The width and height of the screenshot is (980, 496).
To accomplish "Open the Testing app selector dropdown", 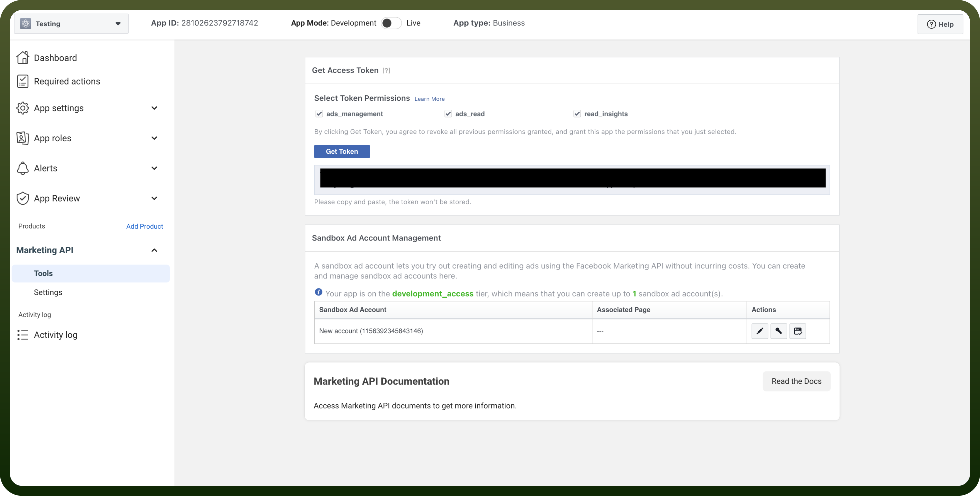I will tap(71, 23).
